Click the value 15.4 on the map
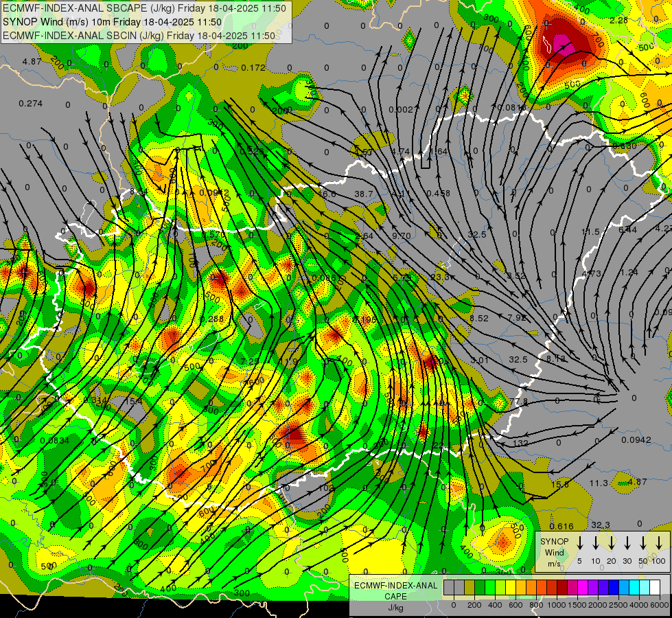 click(133, 402)
